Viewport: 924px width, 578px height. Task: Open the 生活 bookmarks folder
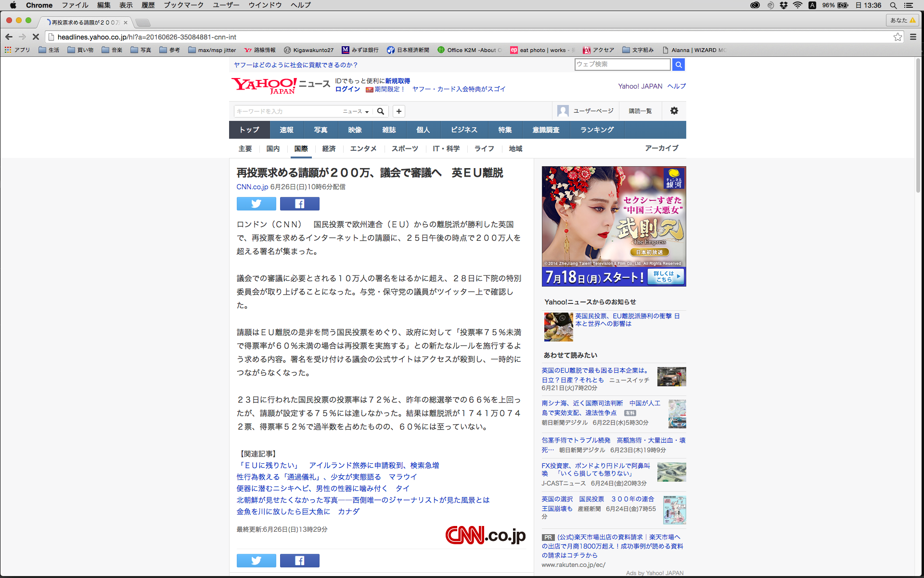49,50
